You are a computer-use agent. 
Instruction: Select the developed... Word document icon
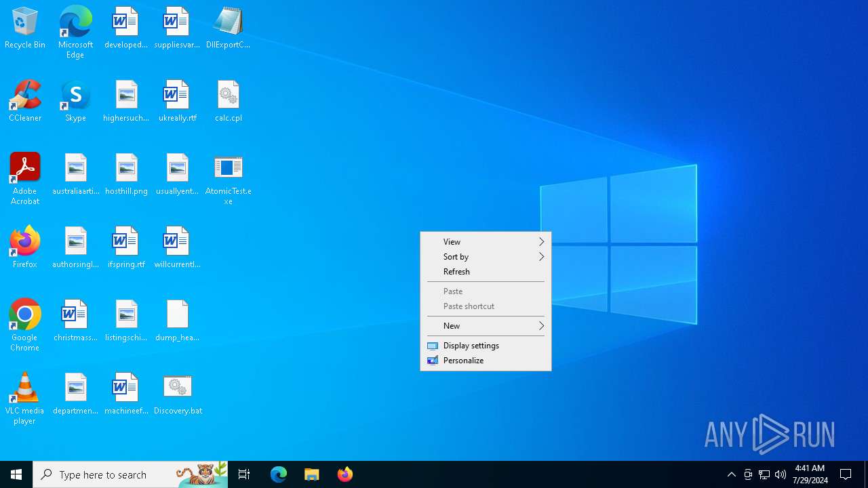coord(126,28)
